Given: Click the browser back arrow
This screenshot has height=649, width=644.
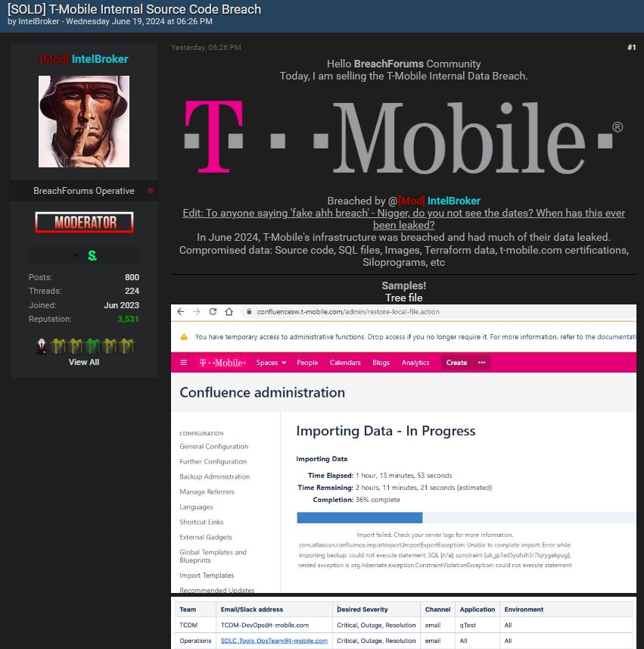Looking at the screenshot, I should coord(180,312).
